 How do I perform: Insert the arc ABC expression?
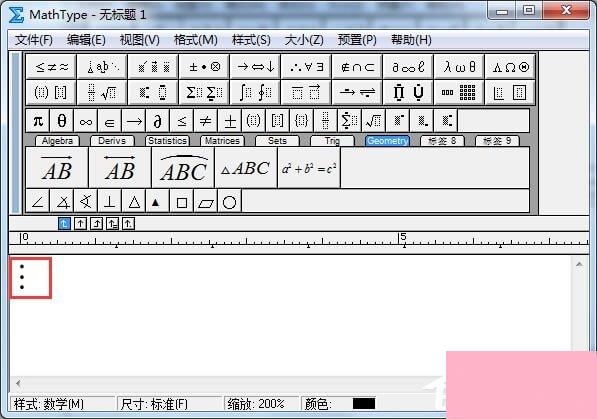click(x=183, y=168)
